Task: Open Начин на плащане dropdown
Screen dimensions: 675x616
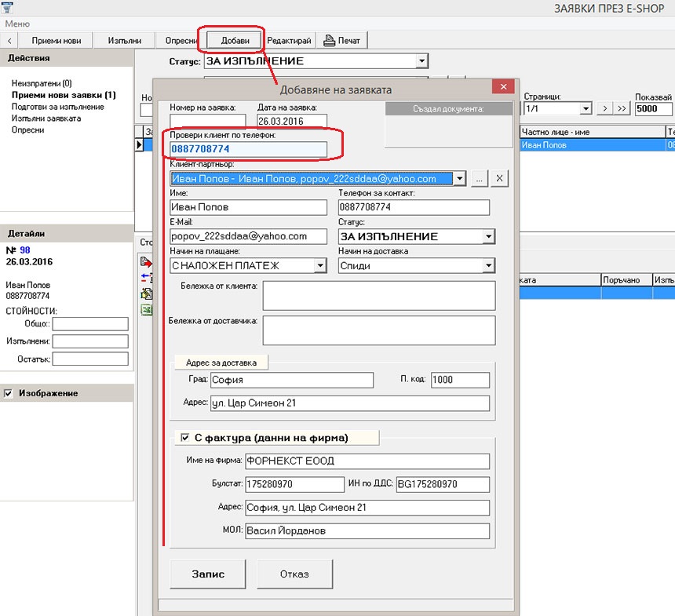Action: pos(320,265)
